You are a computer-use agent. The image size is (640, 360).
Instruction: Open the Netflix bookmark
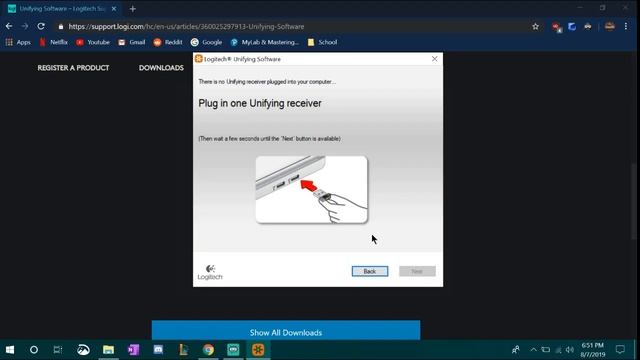click(x=53, y=42)
